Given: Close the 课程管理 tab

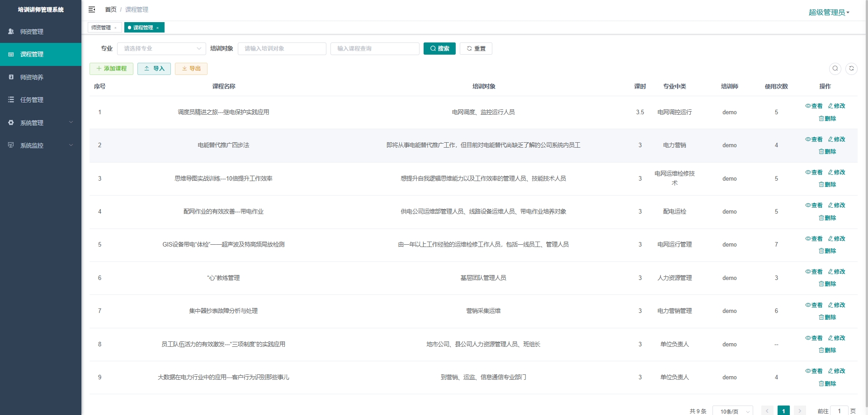Looking at the screenshot, I should click(157, 28).
